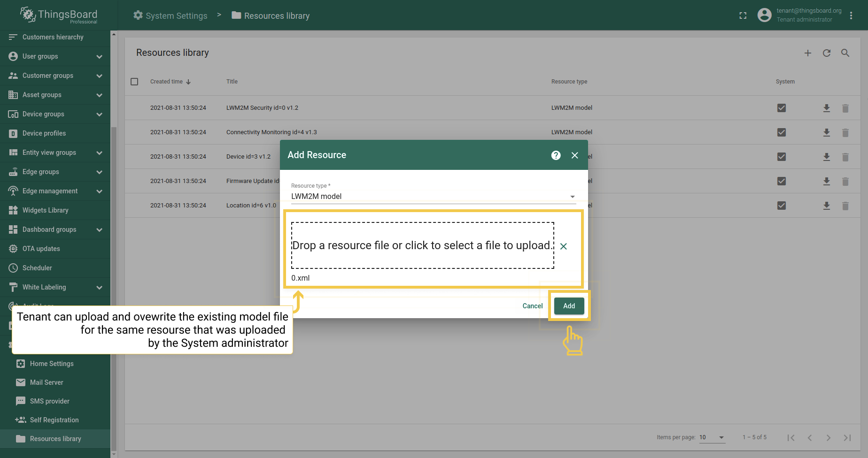Viewport: 868px width, 458px height.
Task: Open Mail Server settings
Action: (55, 382)
